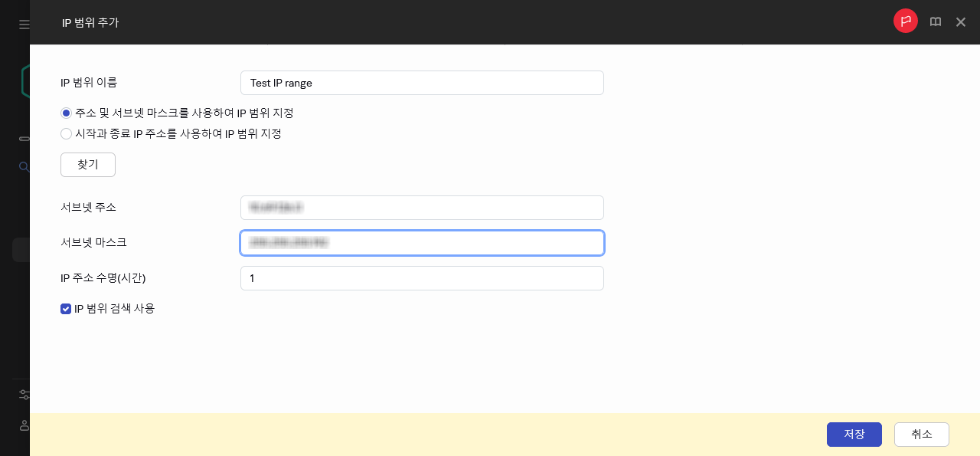The width and height of the screenshot is (980, 456).
Task: Open the settings sliders icon in the sidebar
Action: (24, 395)
